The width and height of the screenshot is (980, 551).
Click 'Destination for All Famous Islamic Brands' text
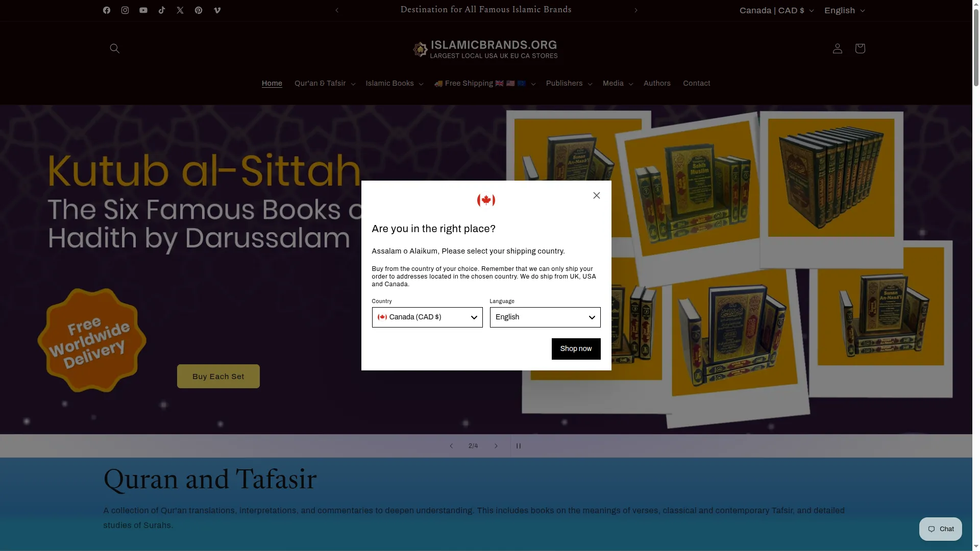pos(486,10)
